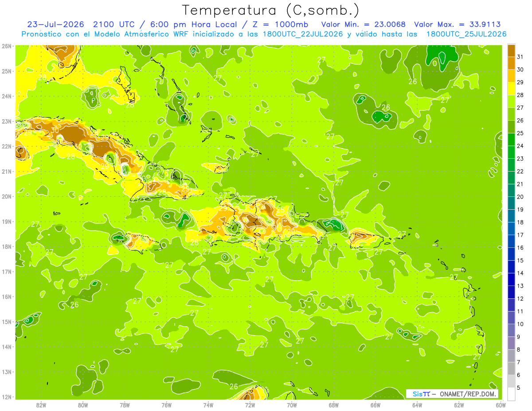The height and width of the screenshot is (411, 532).
Task: Click the "20N" latitude axis label
Action: tap(6, 196)
